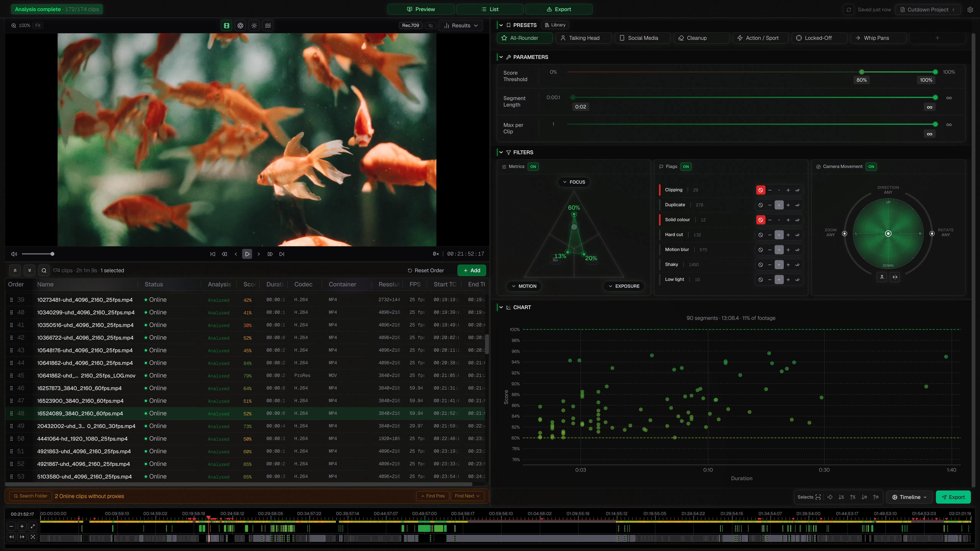Select the film frame view icon
This screenshot has width=980, height=551.
(x=227, y=25)
